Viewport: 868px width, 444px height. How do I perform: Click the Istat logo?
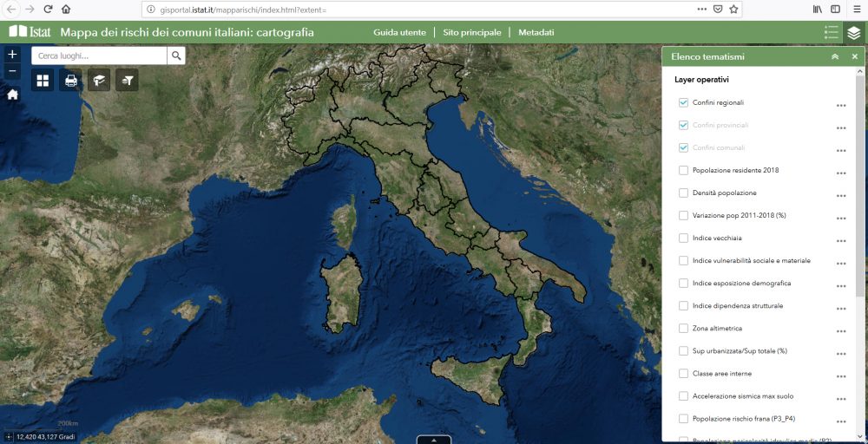click(30, 31)
